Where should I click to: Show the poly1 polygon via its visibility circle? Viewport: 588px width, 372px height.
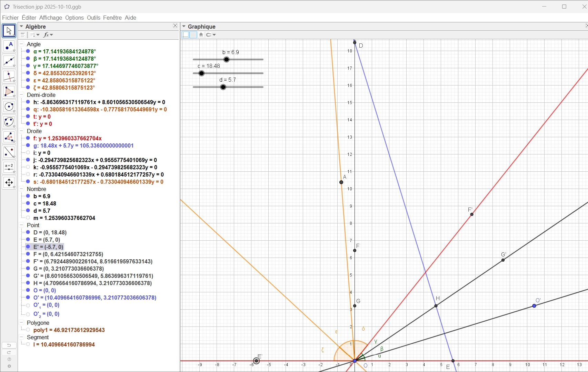coord(28,330)
